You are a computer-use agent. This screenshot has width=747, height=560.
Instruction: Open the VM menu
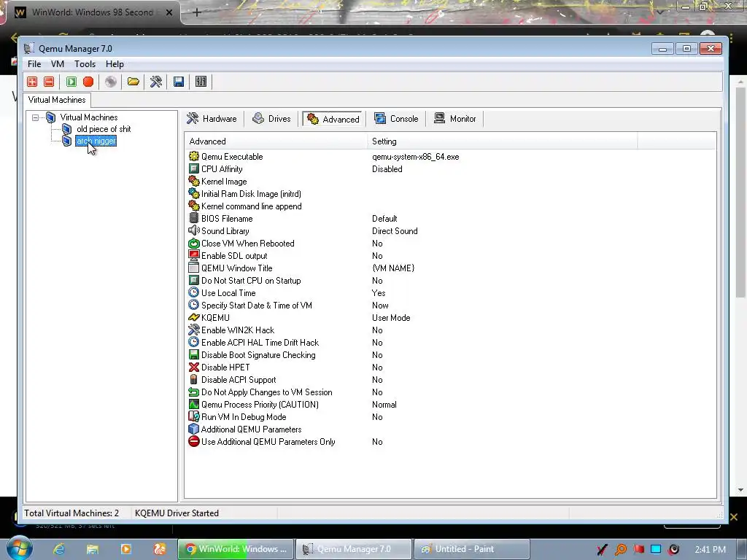click(x=58, y=64)
